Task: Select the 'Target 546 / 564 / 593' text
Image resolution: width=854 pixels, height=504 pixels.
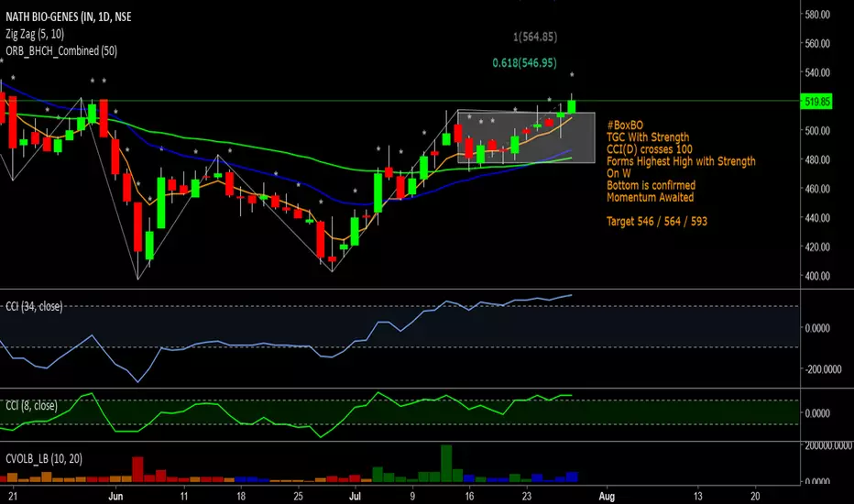Action: point(657,221)
